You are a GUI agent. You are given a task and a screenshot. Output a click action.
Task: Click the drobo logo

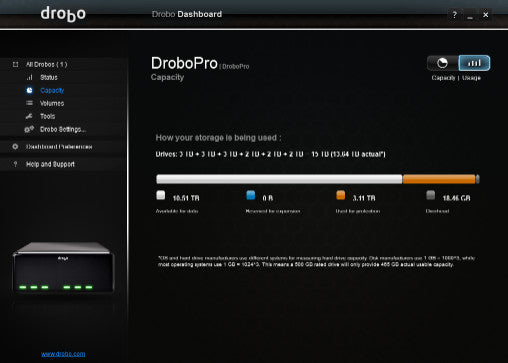coord(63,14)
